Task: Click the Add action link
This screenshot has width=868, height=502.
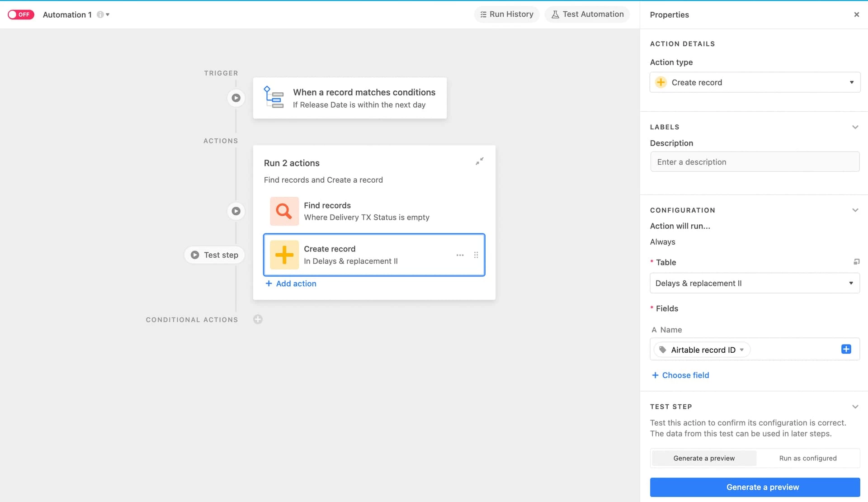Action: click(x=291, y=284)
